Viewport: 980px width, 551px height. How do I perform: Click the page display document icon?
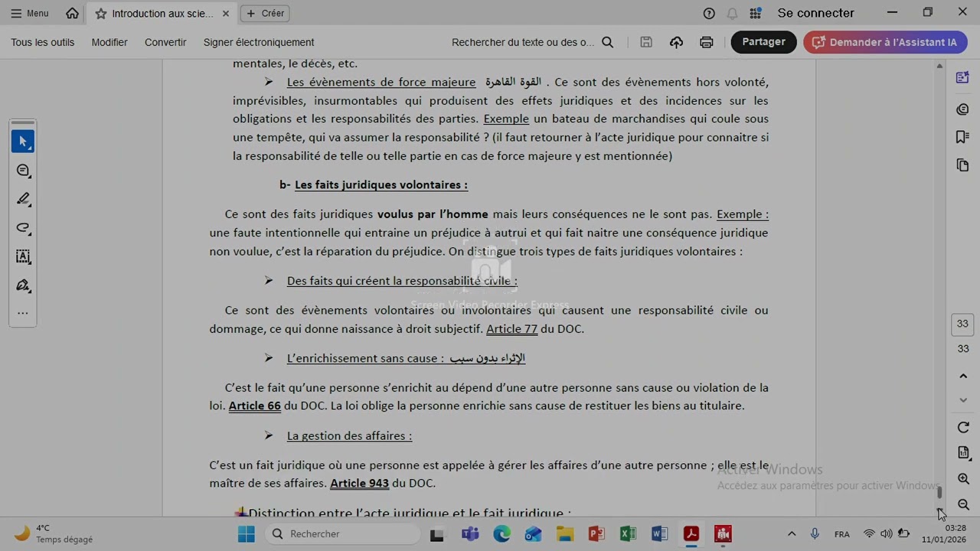[x=963, y=453]
